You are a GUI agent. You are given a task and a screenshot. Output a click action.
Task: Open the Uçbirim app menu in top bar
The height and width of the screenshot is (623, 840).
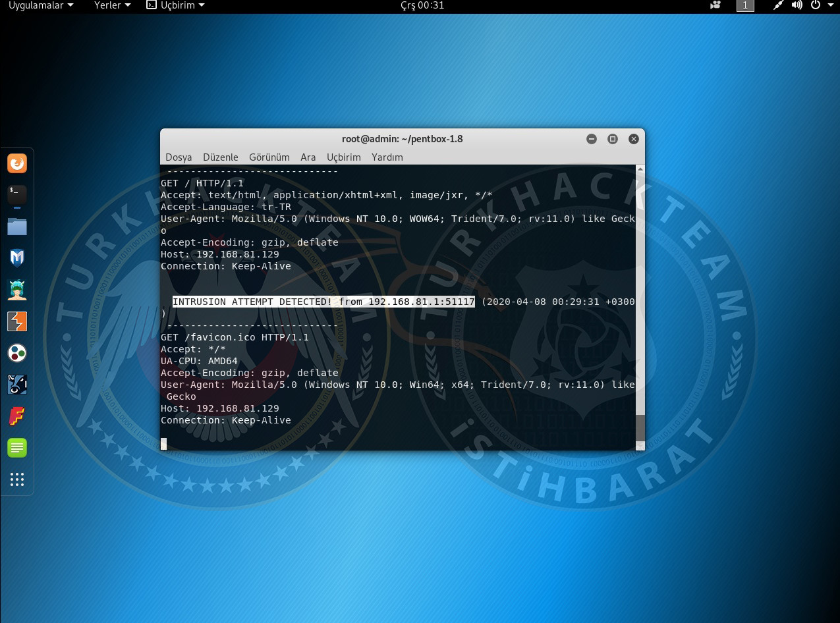pyautogui.click(x=175, y=5)
